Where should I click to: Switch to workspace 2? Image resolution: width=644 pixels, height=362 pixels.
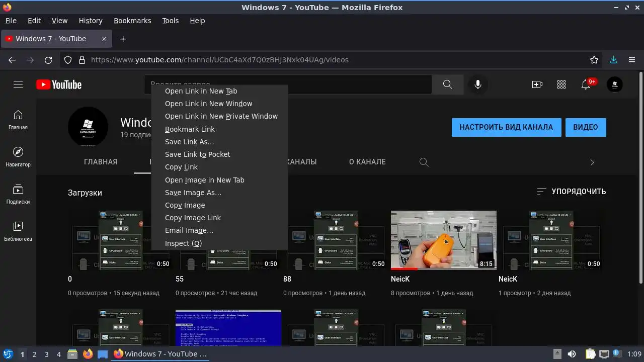34,354
